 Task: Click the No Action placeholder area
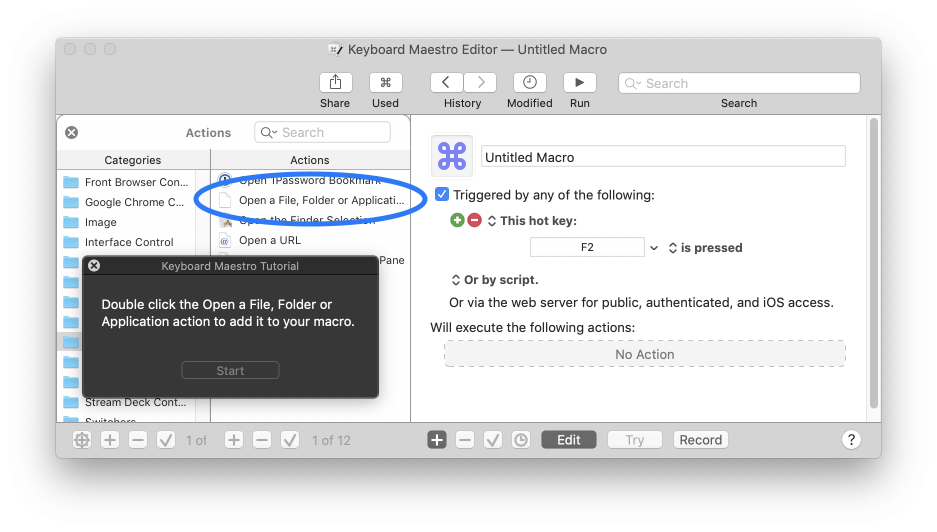pyautogui.click(x=645, y=354)
